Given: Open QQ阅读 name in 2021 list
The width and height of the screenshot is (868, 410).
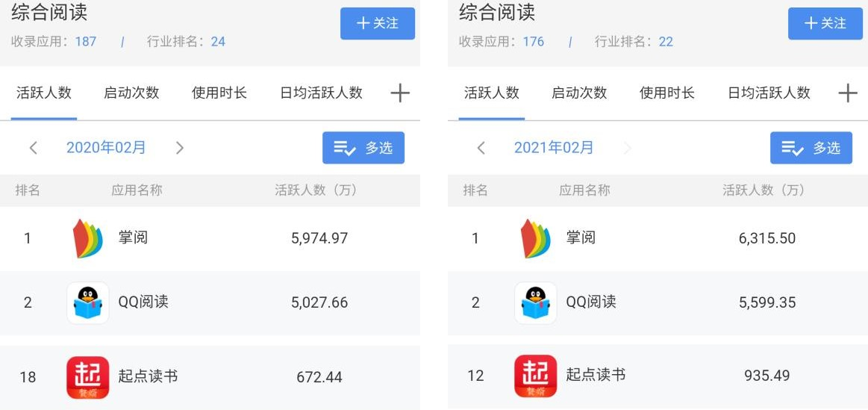Looking at the screenshot, I should (x=591, y=302).
